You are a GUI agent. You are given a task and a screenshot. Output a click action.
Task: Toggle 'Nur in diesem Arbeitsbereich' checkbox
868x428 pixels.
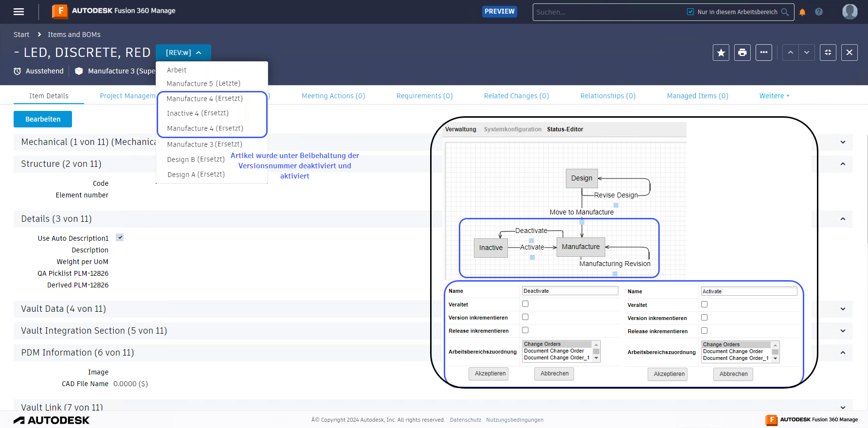[690, 12]
